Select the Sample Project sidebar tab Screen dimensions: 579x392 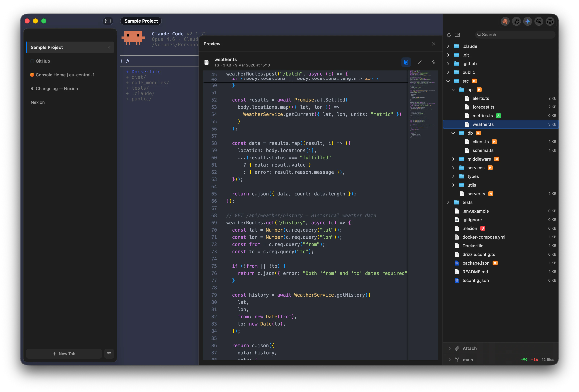(x=70, y=47)
